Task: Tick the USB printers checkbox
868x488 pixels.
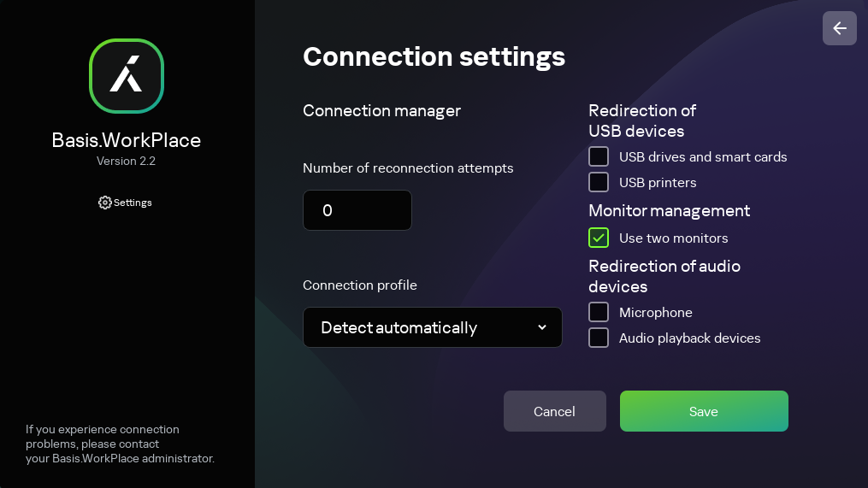Action: tap(599, 183)
